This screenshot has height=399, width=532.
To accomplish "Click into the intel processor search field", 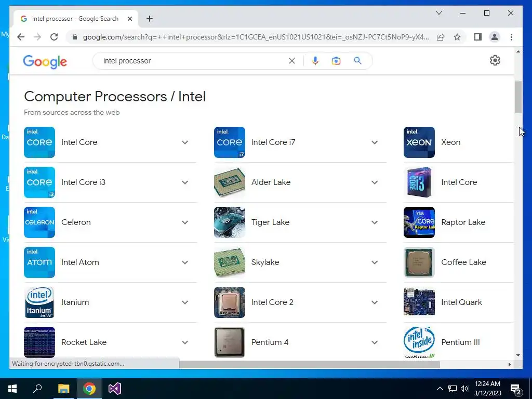I will pyautogui.click(x=193, y=61).
